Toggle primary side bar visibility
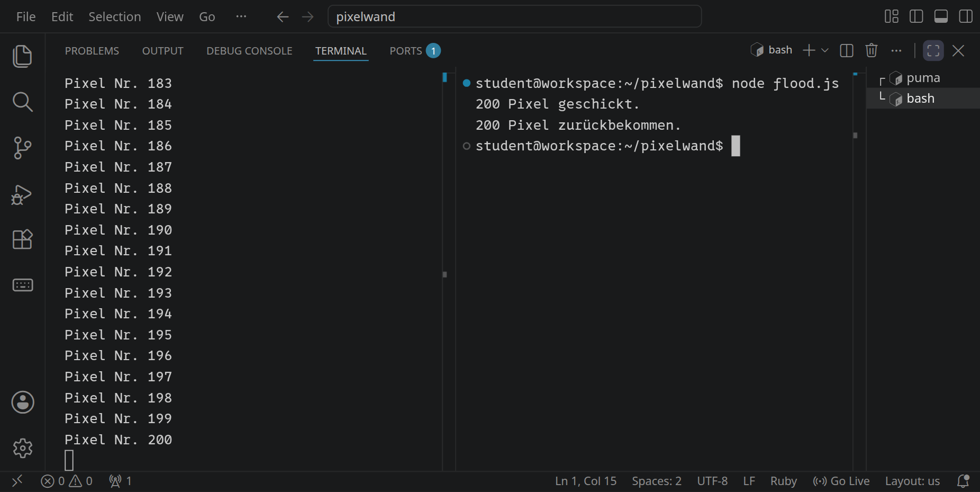Image resolution: width=980 pixels, height=492 pixels. point(916,16)
